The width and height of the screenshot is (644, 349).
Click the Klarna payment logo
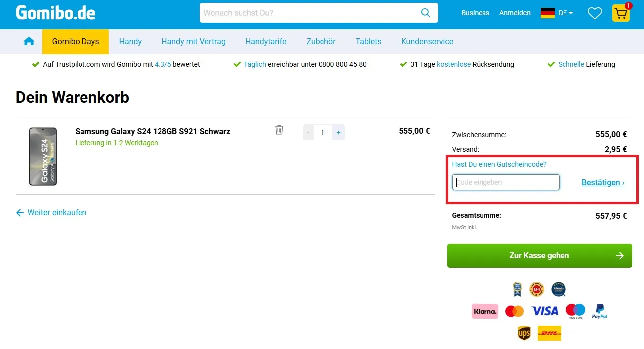point(484,311)
